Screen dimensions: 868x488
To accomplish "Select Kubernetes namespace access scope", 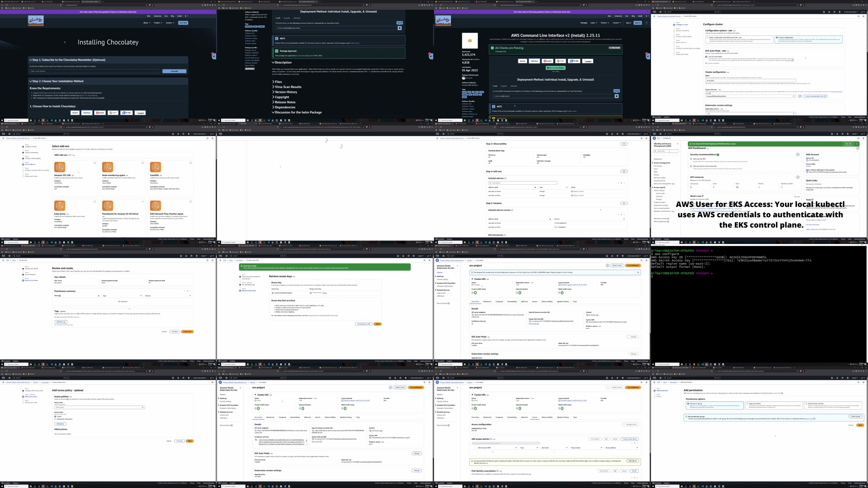I will [55, 419].
